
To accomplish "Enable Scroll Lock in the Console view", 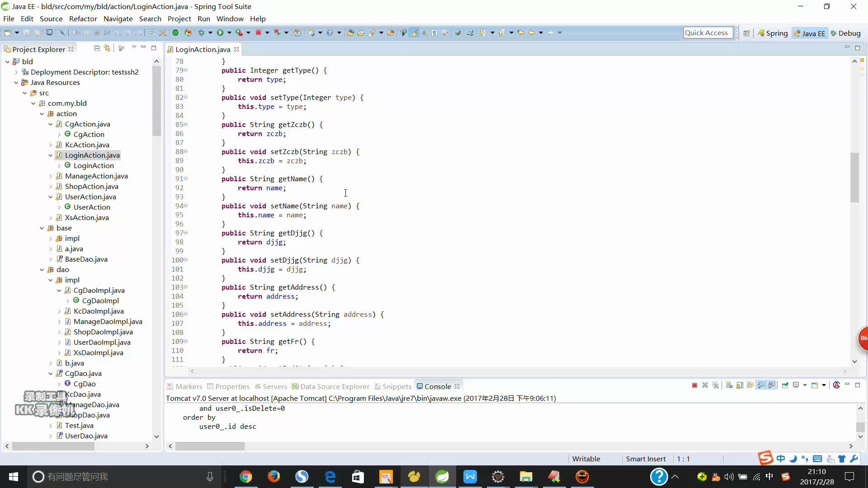I will [740, 385].
